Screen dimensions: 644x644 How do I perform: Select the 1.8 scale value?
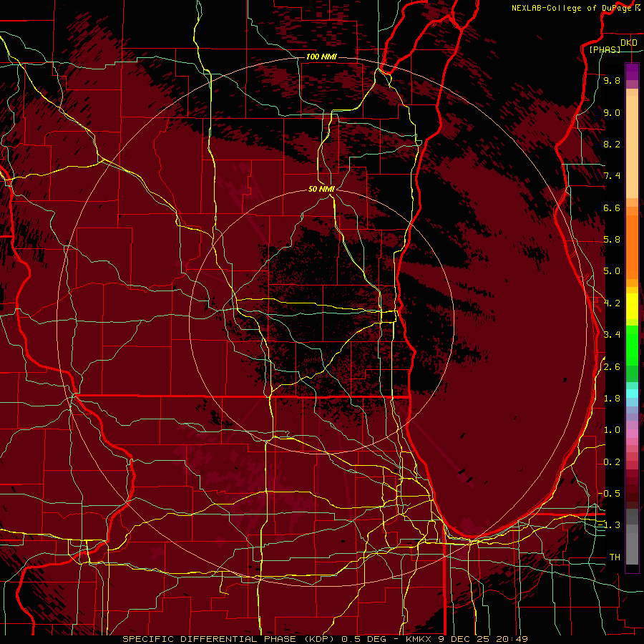point(612,399)
